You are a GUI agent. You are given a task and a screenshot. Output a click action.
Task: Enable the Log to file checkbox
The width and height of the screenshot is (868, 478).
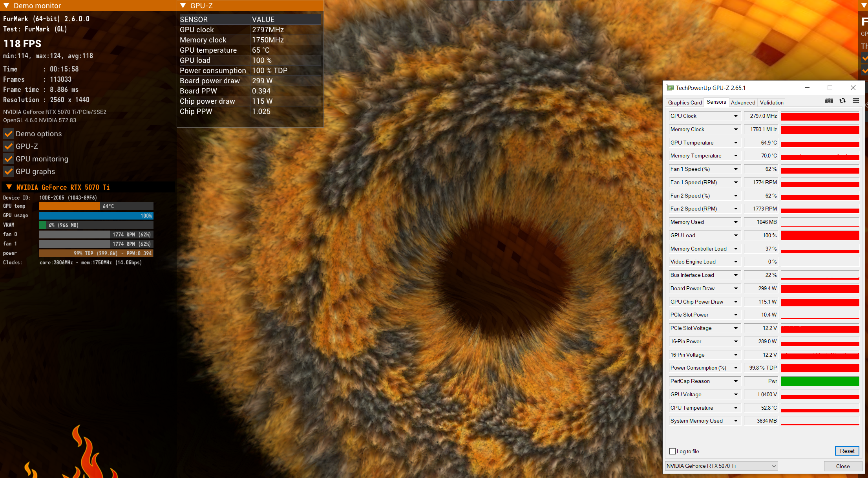[x=672, y=451]
